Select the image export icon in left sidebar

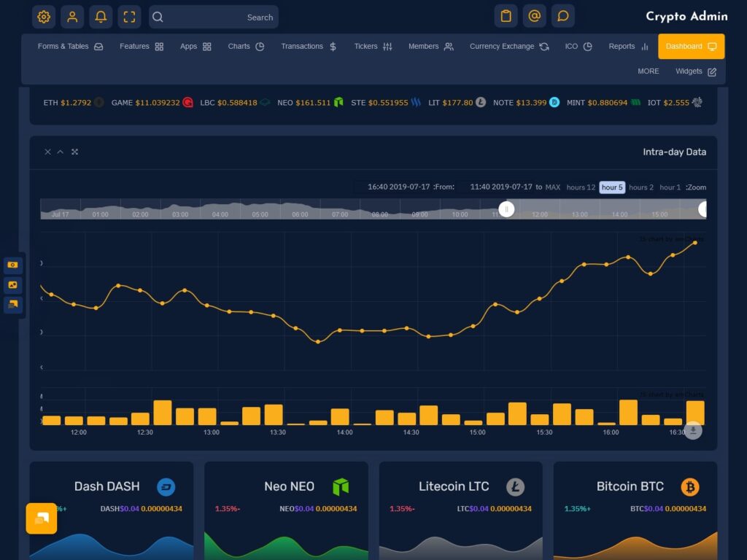pos(12,285)
